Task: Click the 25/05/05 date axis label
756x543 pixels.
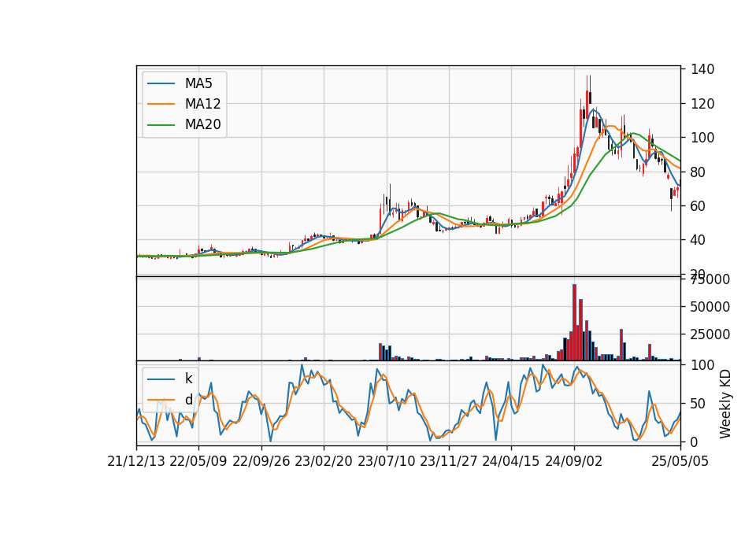Action: [x=680, y=461]
